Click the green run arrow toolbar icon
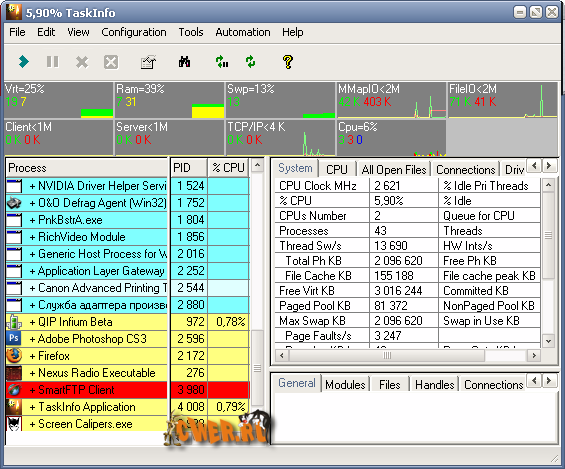 pos(24,62)
